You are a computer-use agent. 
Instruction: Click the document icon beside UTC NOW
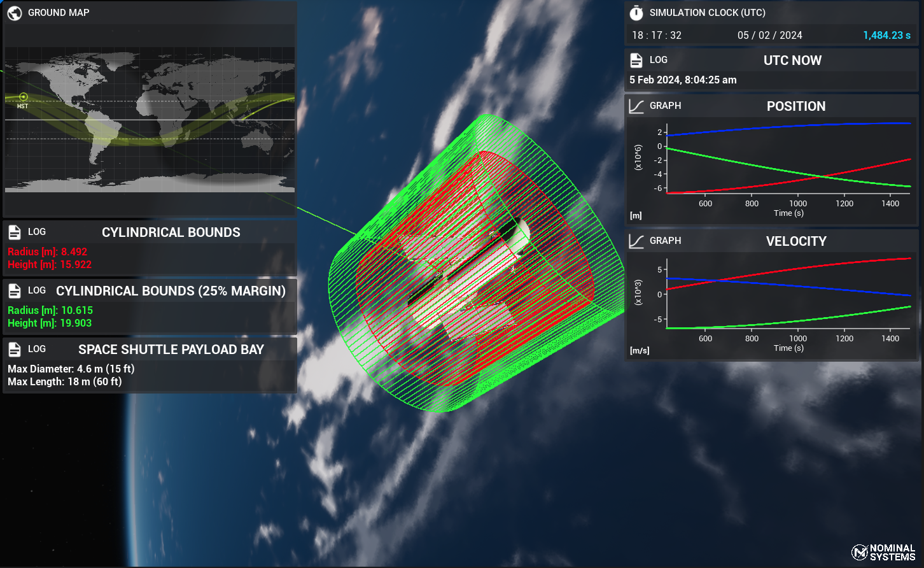(x=636, y=60)
